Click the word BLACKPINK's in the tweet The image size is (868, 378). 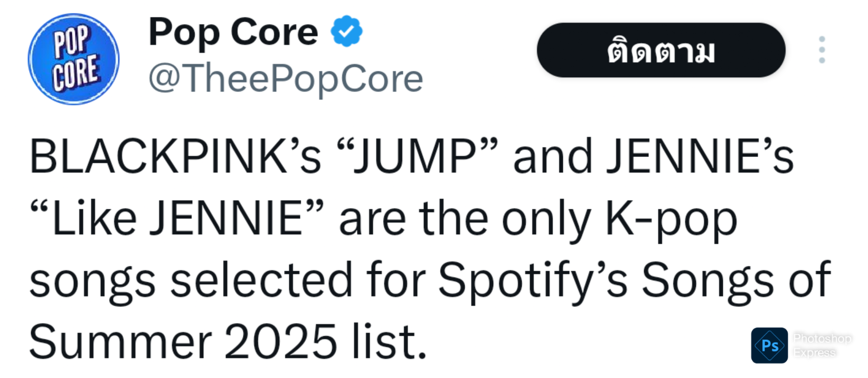point(175,156)
